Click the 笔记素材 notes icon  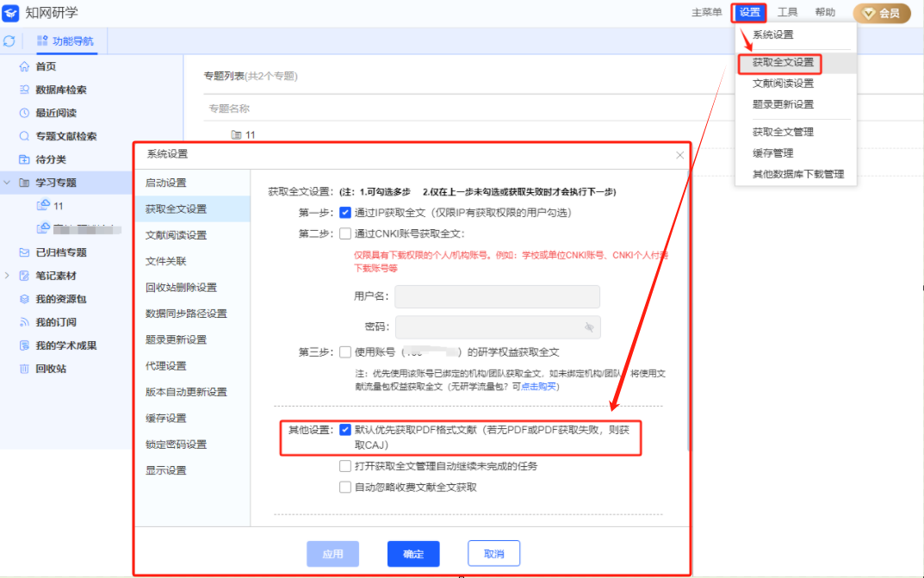24,276
